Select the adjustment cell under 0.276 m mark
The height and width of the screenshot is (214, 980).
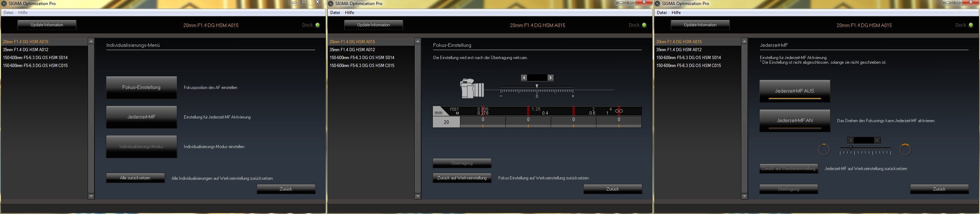[x=483, y=122]
